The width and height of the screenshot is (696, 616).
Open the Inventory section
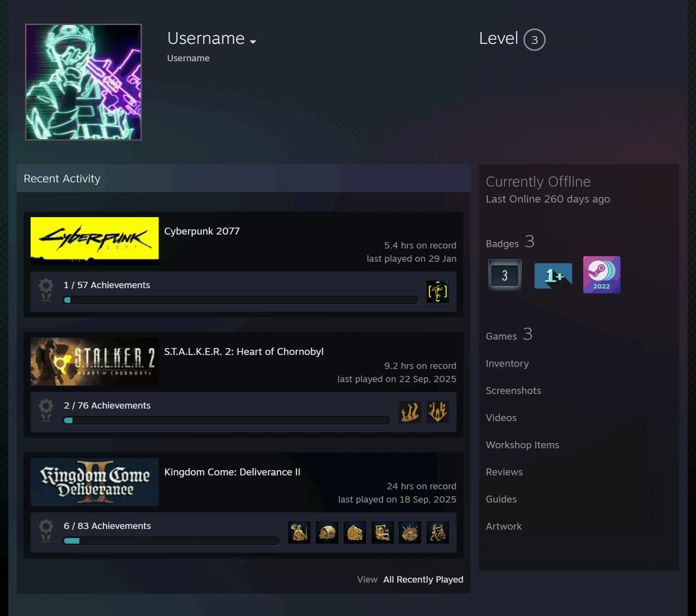[507, 363]
